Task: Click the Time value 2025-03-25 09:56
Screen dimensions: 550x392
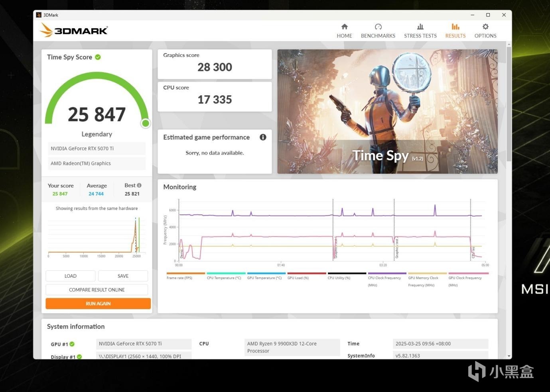Action: [x=440, y=344]
